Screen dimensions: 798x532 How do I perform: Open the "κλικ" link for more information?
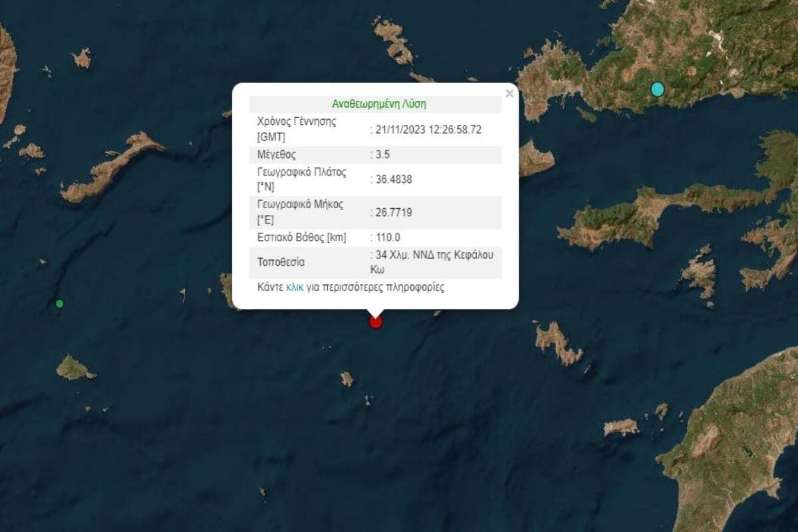coord(295,288)
